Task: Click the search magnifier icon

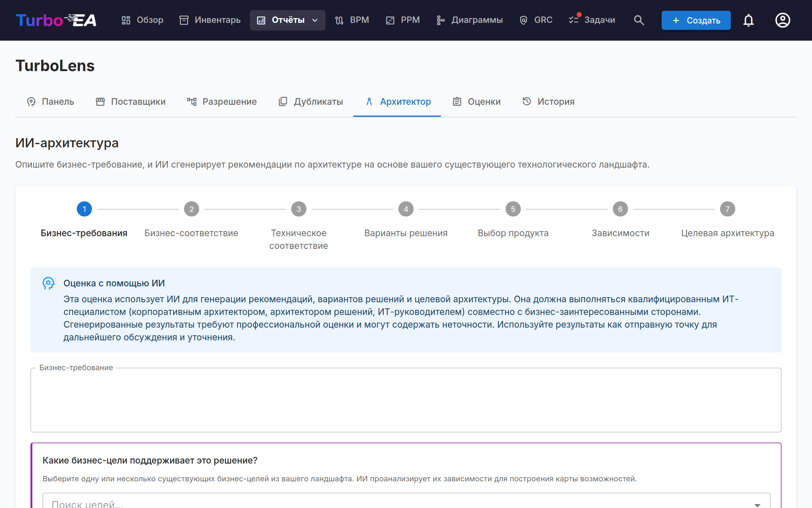Action: 639,20
